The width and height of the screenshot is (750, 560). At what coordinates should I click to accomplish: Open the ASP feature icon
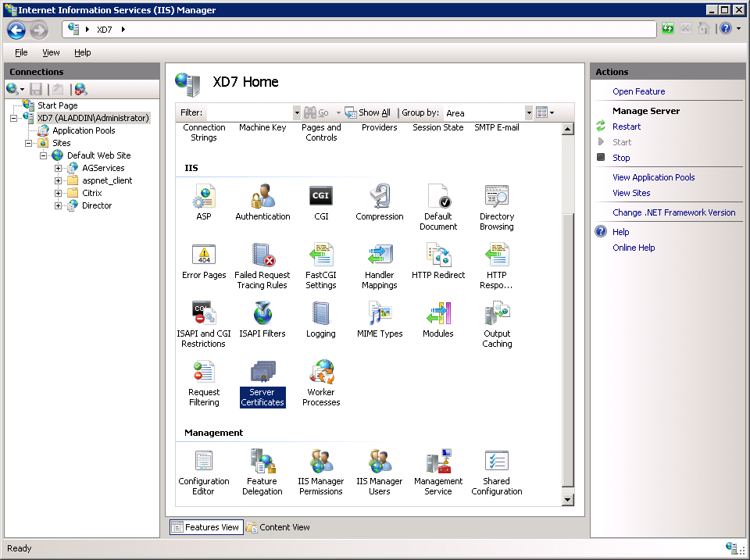coord(204,202)
